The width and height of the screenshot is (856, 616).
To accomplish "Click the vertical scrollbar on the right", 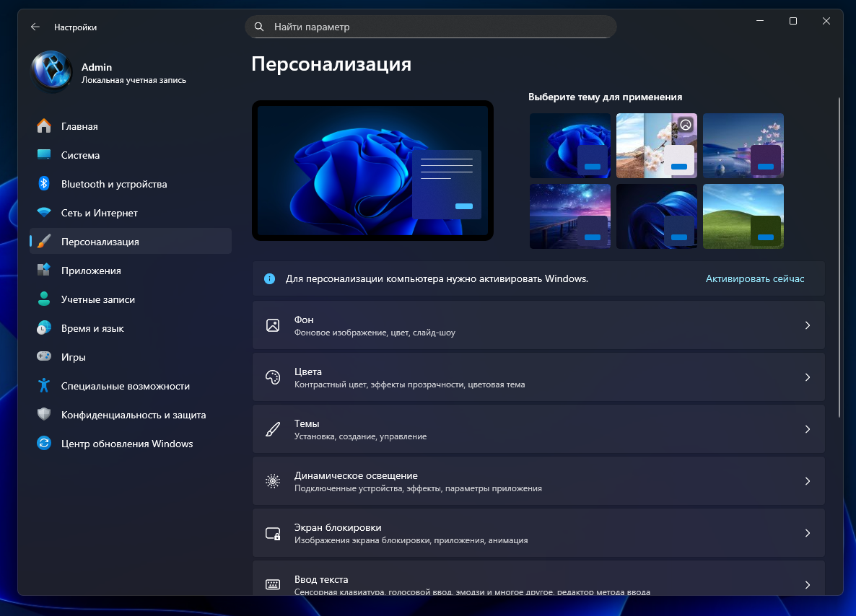I will [839, 258].
